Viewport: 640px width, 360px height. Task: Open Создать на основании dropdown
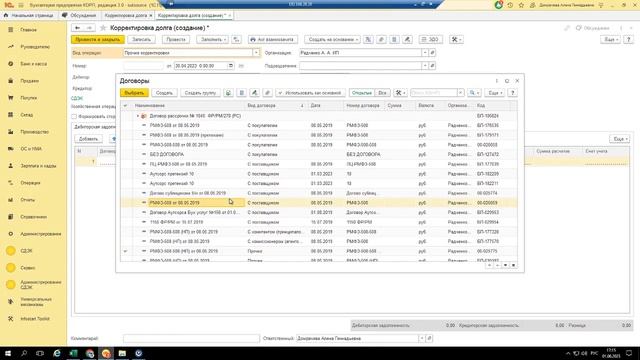coord(333,40)
